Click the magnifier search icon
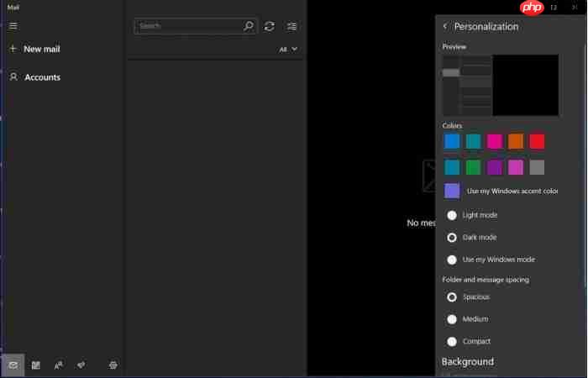Viewport: 588px width, 378px height. pyautogui.click(x=249, y=26)
